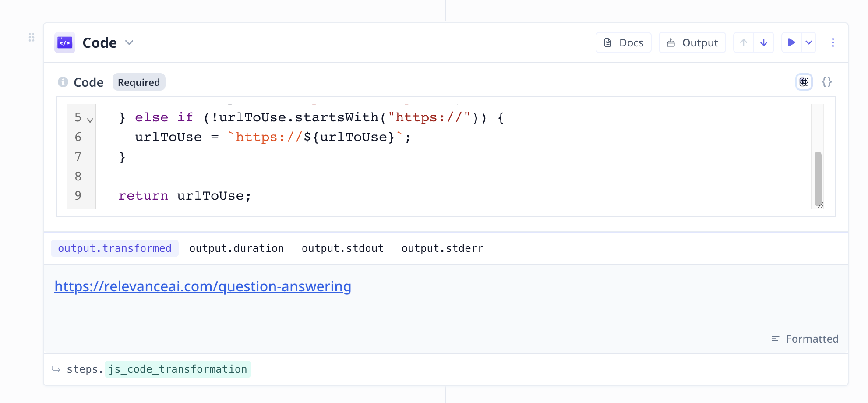The height and width of the screenshot is (403, 868).
Task: Switch to the output.stdout tab
Action: click(342, 248)
